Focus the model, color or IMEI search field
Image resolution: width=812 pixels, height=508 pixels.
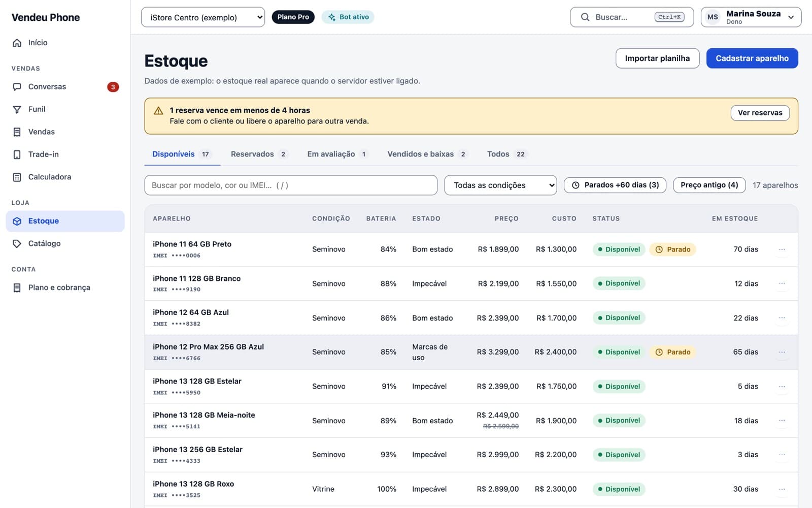tap(291, 185)
